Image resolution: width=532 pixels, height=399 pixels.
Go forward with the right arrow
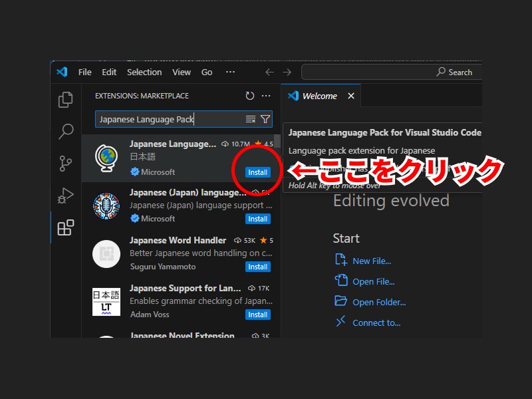pyautogui.click(x=287, y=72)
